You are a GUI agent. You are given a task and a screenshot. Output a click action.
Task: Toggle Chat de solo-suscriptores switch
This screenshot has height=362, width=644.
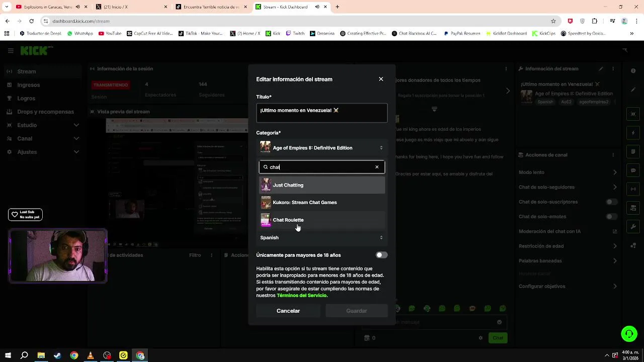(x=611, y=202)
